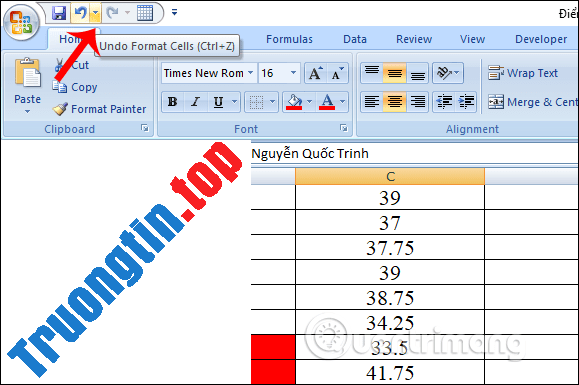The width and height of the screenshot is (579, 385).
Task: Apply red Fill Color to cells
Action: click(294, 102)
